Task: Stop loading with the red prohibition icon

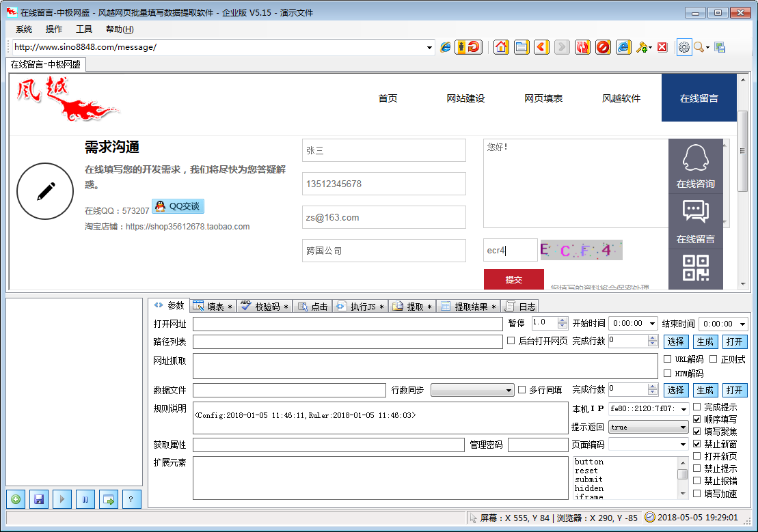Action: [x=603, y=47]
